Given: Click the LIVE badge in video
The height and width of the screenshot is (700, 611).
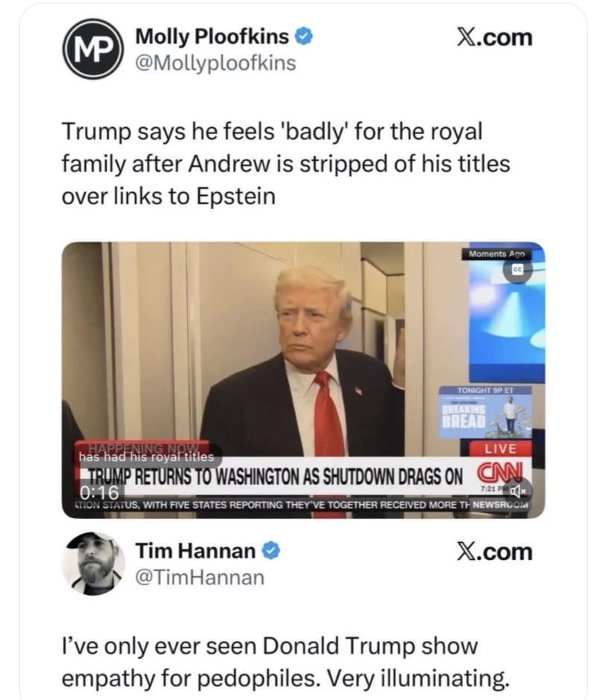Looking at the screenshot, I should tap(500, 448).
